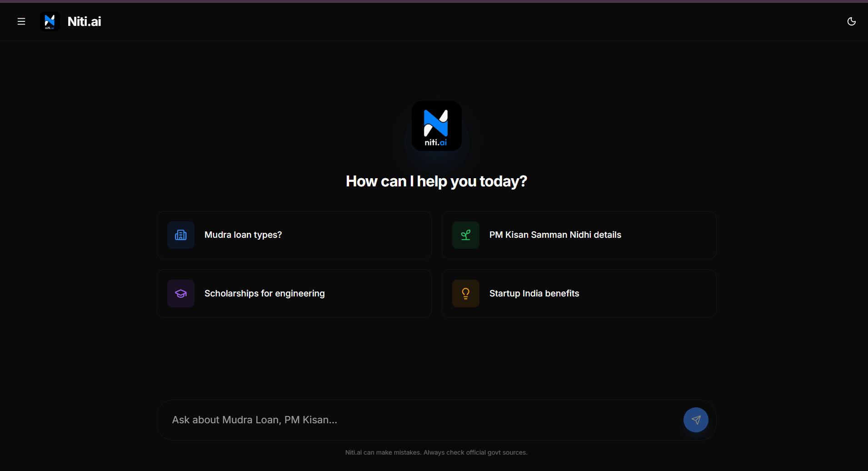Select the 'Startup India benefits' prompt
868x471 pixels.
click(534, 294)
